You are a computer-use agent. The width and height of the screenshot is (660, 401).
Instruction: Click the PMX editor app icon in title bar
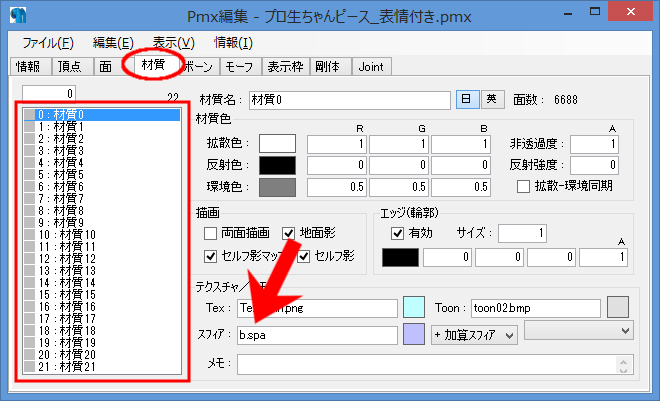pos(18,17)
